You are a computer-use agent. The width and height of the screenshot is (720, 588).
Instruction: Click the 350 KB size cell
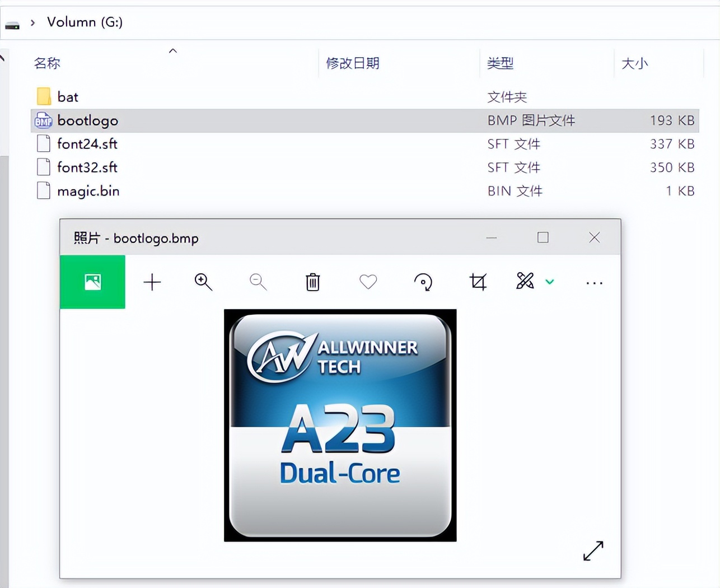pyautogui.click(x=672, y=167)
